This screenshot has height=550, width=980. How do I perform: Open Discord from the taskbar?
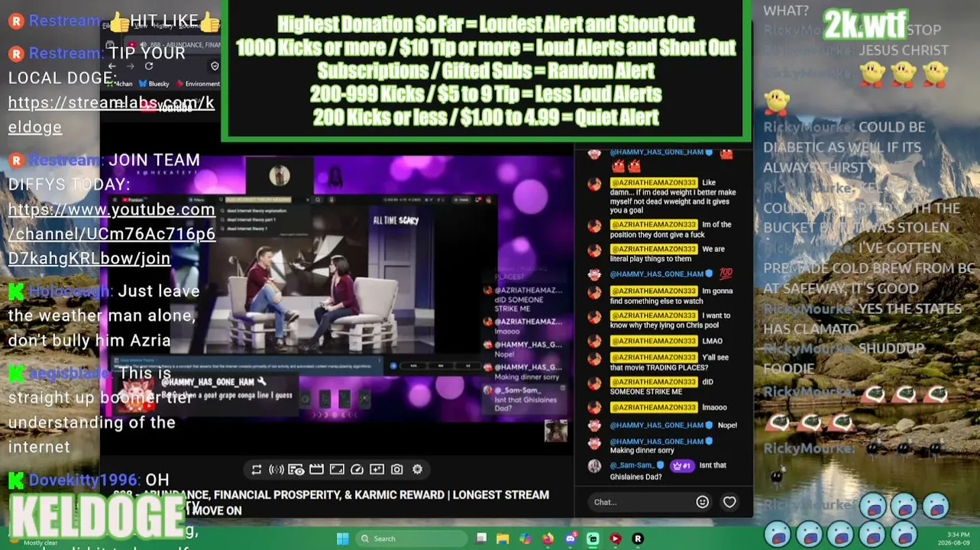571,539
